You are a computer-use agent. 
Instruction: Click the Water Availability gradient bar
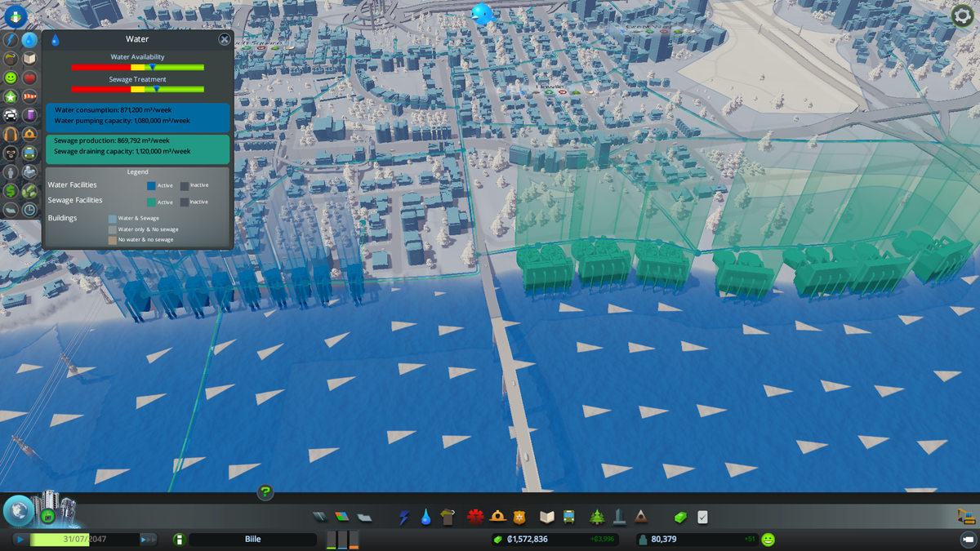pyautogui.click(x=138, y=67)
